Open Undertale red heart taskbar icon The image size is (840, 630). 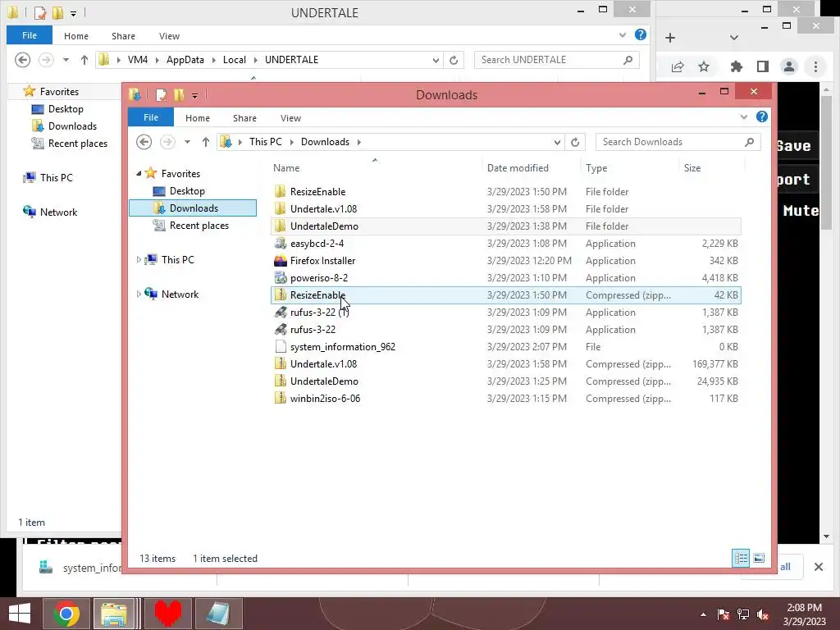[167, 614]
